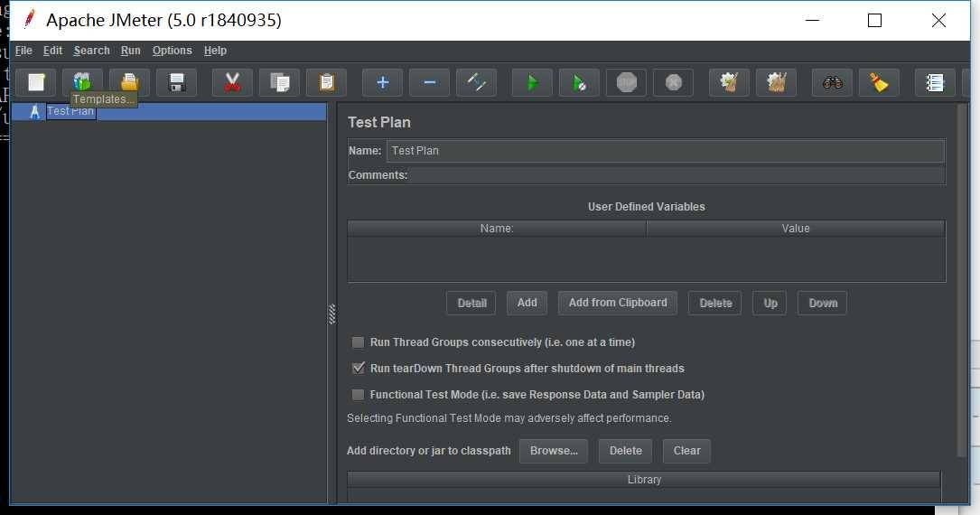Click the Add from Clipboard button

618,303
